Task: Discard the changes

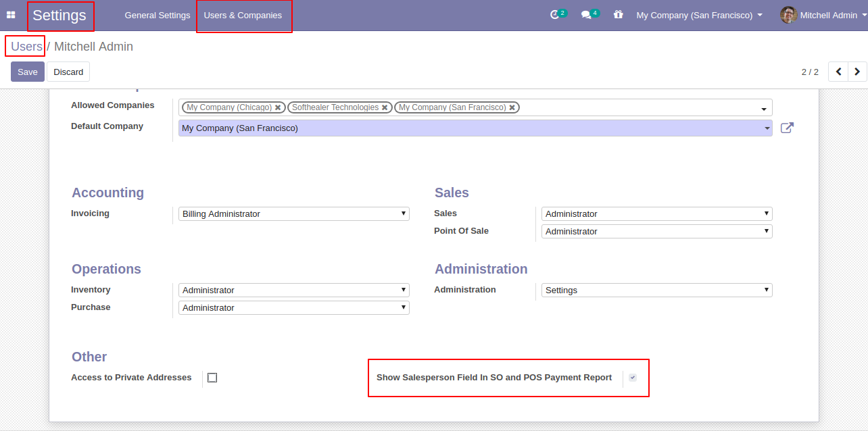Action: click(68, 72)
